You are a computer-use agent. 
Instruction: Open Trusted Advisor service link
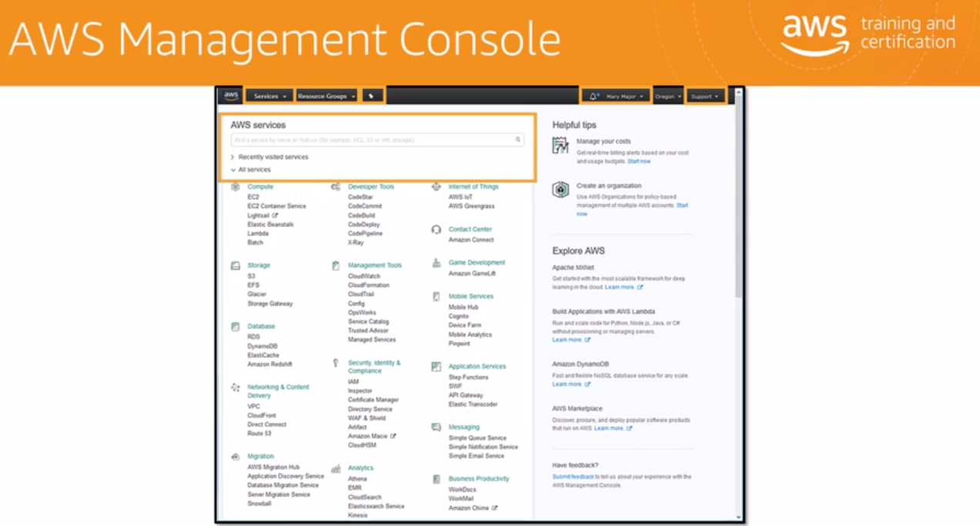pos(368,330)
